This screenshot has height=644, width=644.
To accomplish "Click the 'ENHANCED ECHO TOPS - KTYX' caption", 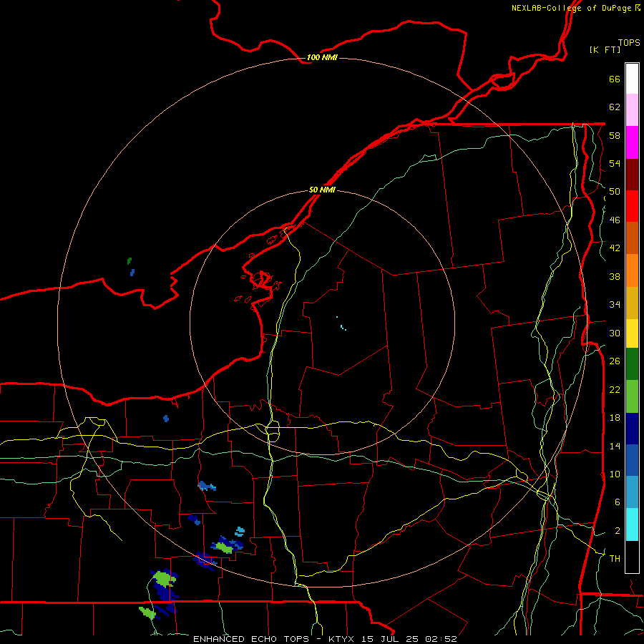I will pos(275,639).
